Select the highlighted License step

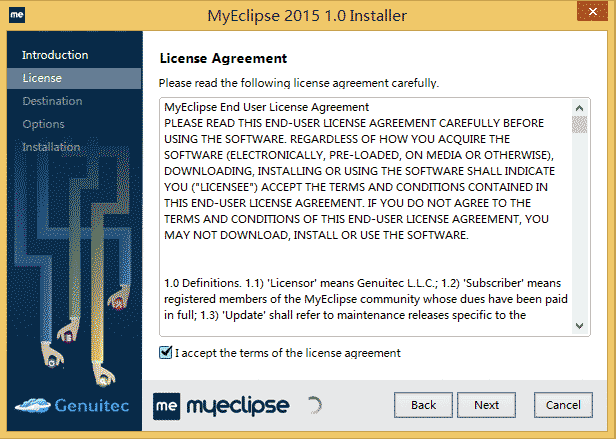(x=42, y=78)
